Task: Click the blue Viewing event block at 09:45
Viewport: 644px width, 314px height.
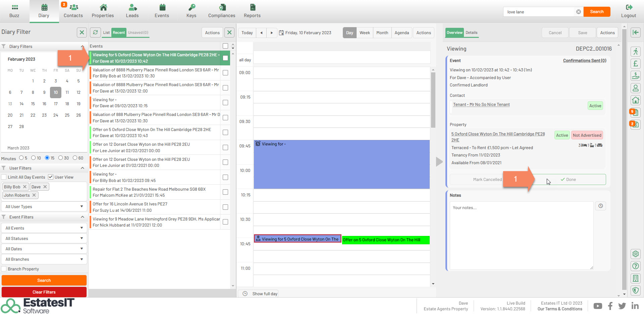Action: coord(341,164)
